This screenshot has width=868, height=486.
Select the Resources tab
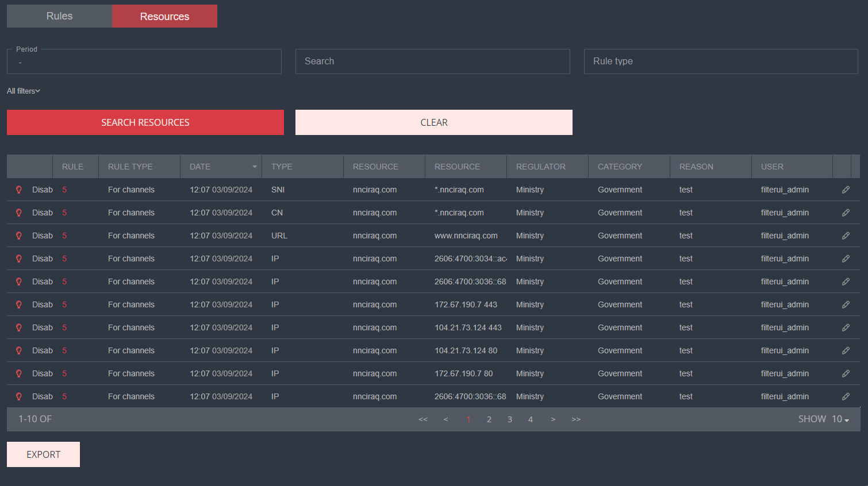[164, 16]
